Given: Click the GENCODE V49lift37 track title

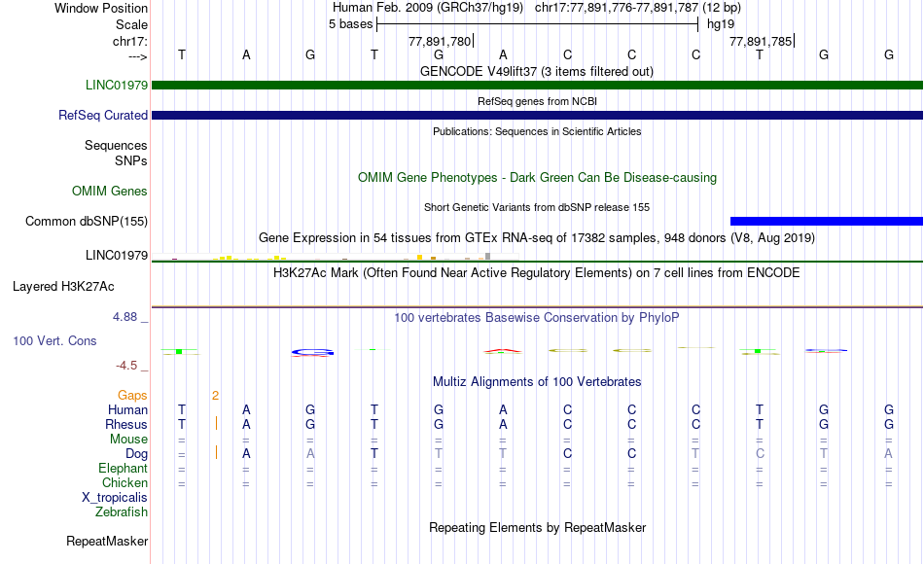Looking at the screenshot, I should [537, 71].
